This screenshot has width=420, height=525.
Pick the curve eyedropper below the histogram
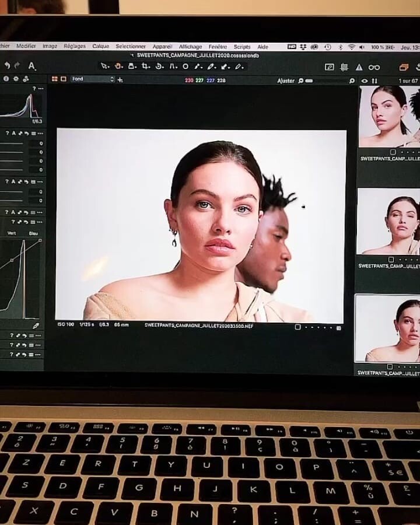(x=36, y=326)
